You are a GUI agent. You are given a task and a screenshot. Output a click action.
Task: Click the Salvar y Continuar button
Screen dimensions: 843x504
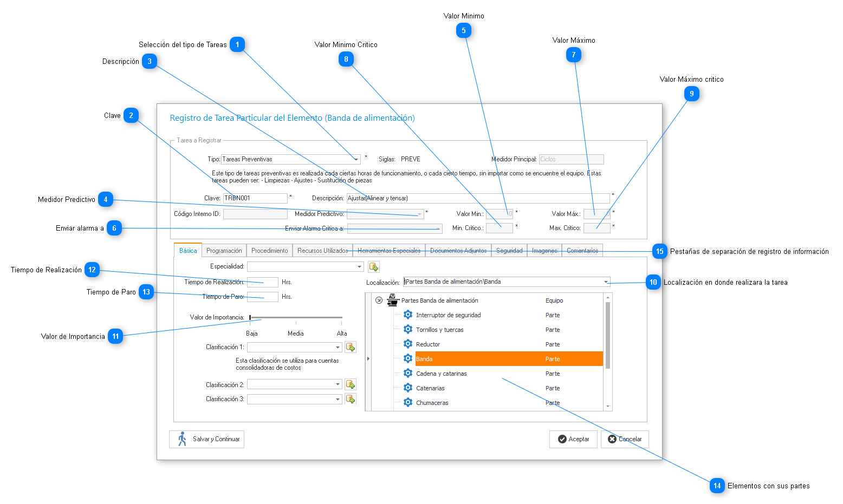pos(207,439)
